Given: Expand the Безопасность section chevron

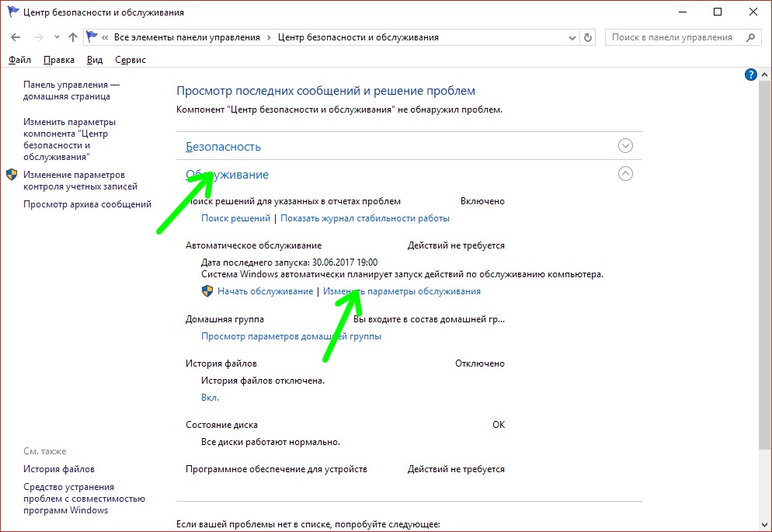Looking at the screenshot, I should [x=625, y=146].
